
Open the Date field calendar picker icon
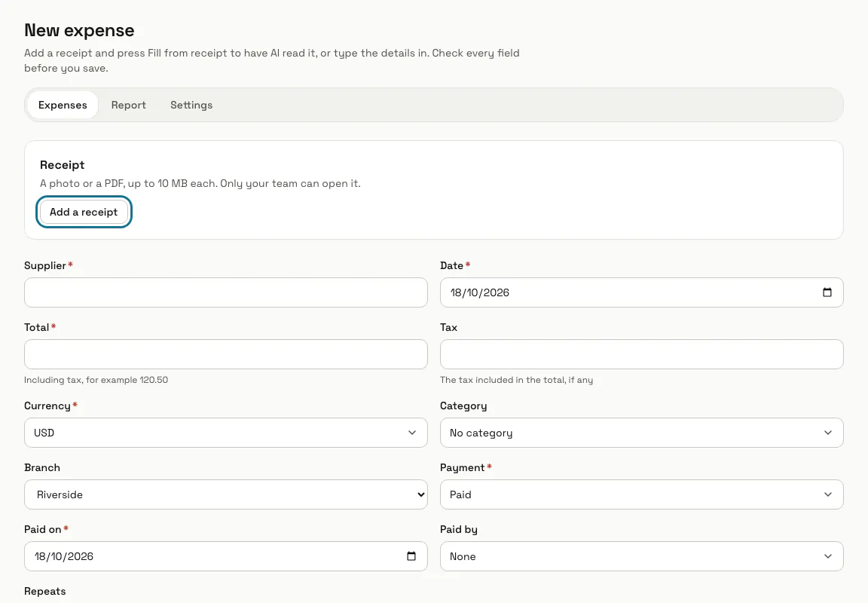[x=827, y=292]
